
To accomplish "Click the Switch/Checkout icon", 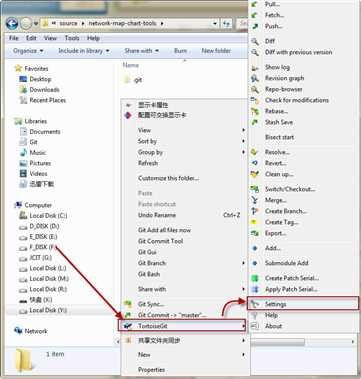I will click(255, 189).
